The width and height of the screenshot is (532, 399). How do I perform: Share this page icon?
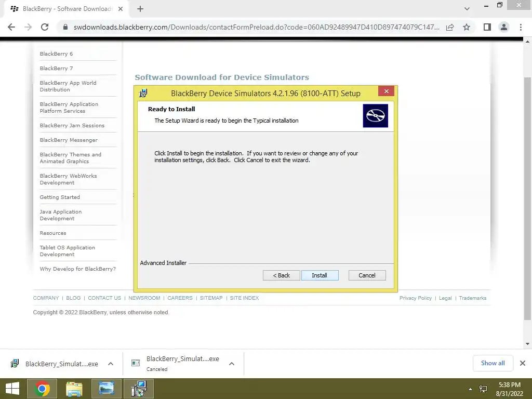(x=450, y=27)
